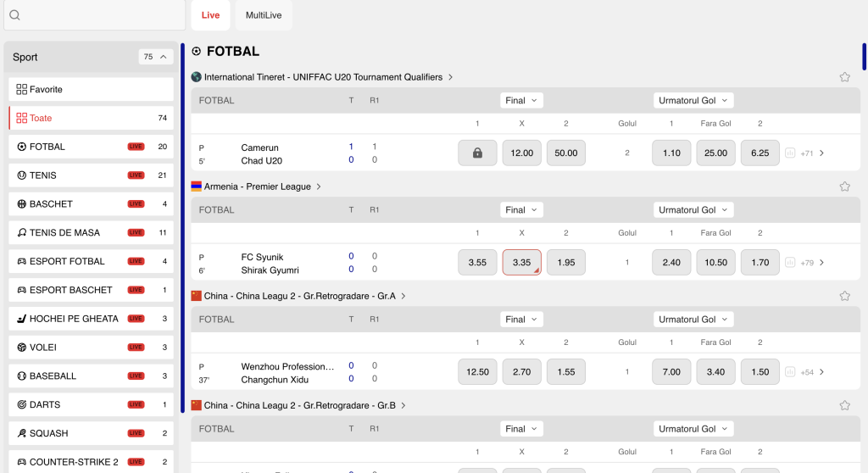Open Urmatorul Gol dropdown in UNIFFAC U20 section
The width and height of the screenshot is (868, 473).
(693, 100)
